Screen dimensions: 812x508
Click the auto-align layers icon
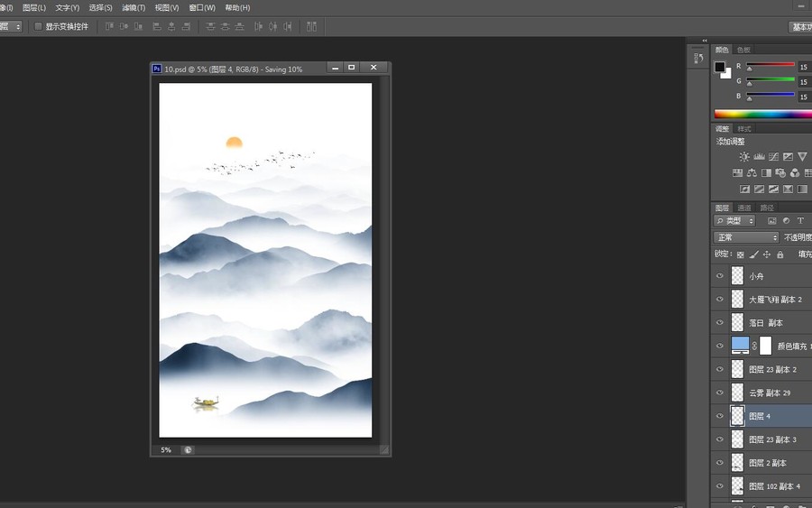pos(311,26)
